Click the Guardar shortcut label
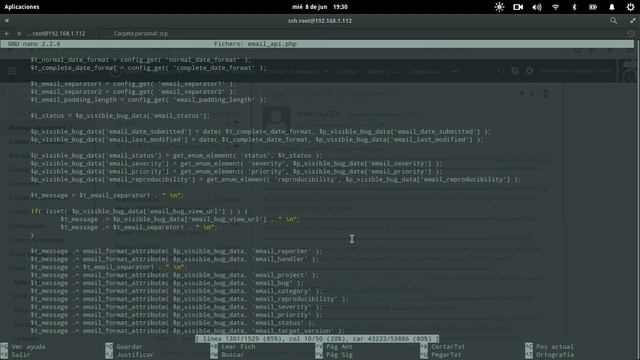The image size is (640, 360). pos(129,347)
